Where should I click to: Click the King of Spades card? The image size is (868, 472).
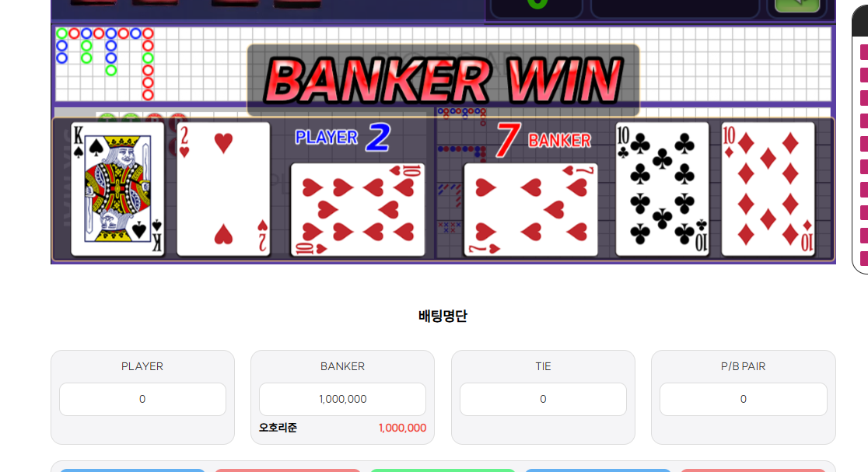(118, 189)
